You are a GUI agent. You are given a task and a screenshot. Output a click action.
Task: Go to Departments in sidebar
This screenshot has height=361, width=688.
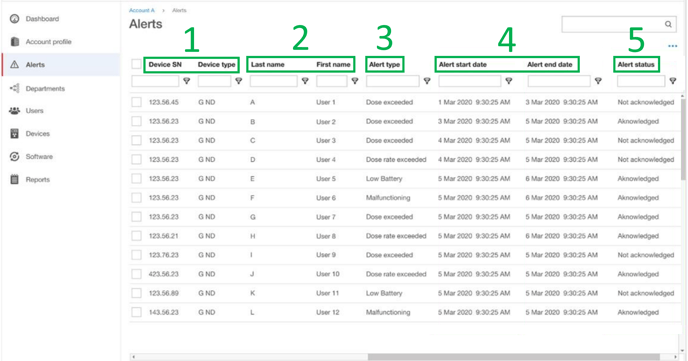(45, 89)
